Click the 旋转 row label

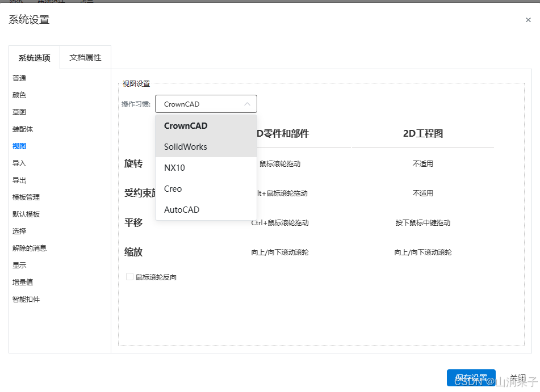tap(133, 163)
